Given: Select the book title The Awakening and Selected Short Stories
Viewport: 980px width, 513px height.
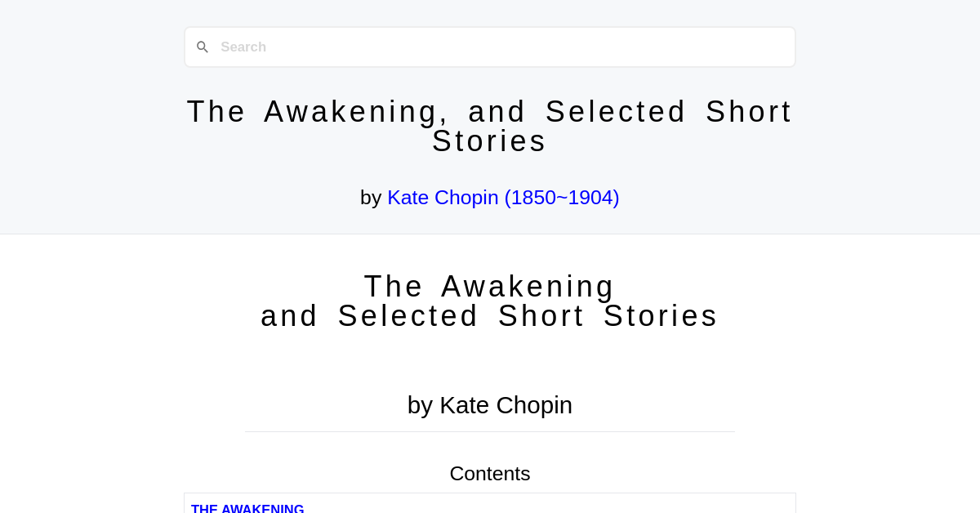Looking at the screenshot, I should (x=490, y=301).
